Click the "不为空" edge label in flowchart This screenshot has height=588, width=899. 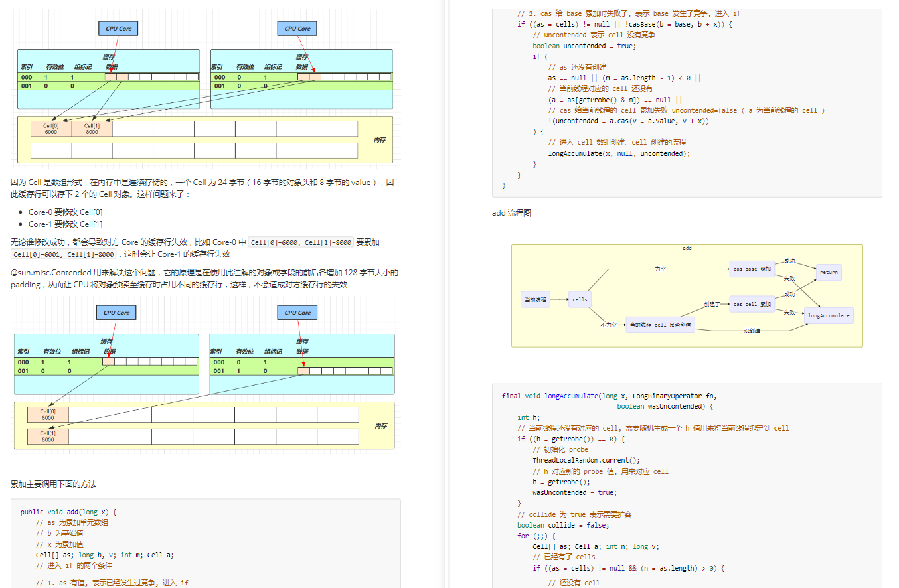coord(608,325)
